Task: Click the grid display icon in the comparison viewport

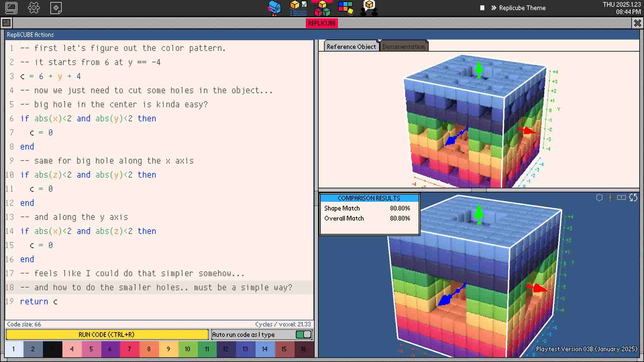Action: tap(621, 198)
